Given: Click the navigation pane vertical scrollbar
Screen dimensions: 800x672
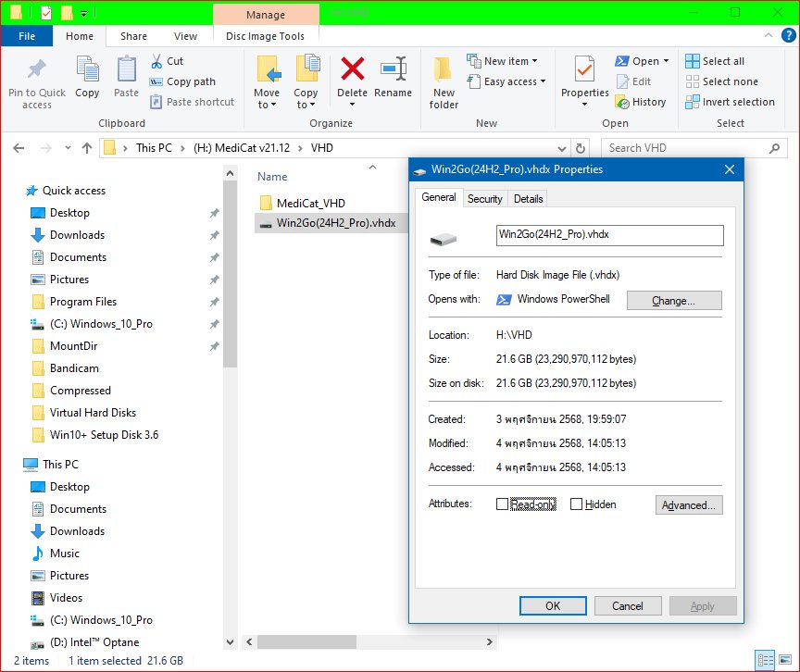Looking at the screenshot, I should click(231, 275).
